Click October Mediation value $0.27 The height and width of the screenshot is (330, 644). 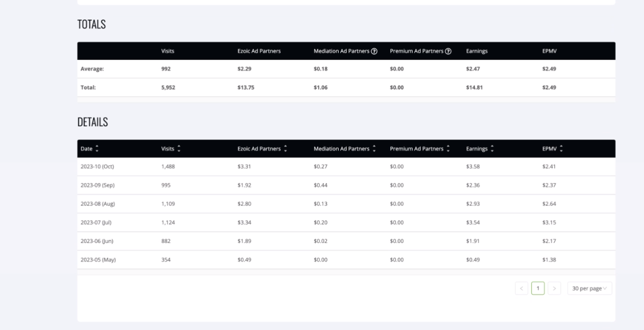[x=320, y=167]
